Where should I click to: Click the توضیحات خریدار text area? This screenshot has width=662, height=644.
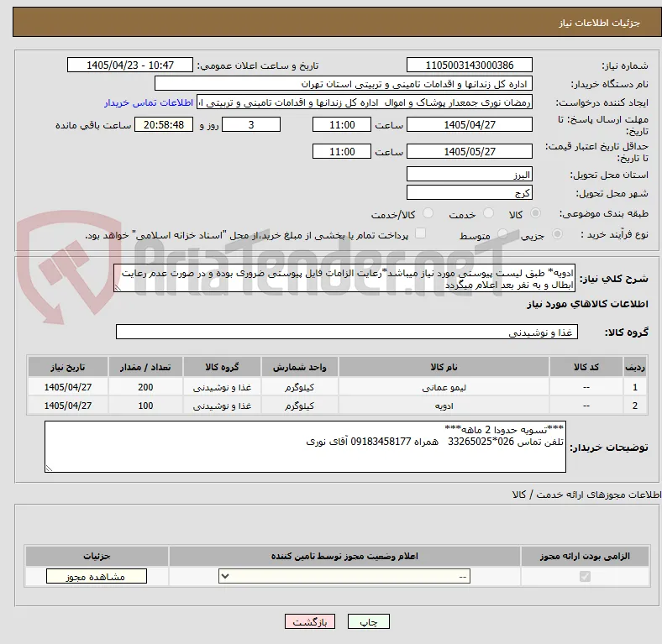pyautogui.click(x=305, y=447)
